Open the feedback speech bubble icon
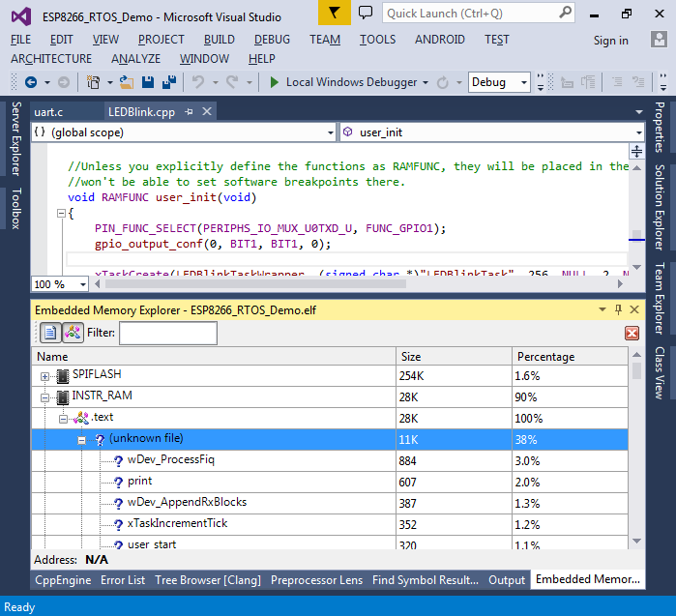 366,13
